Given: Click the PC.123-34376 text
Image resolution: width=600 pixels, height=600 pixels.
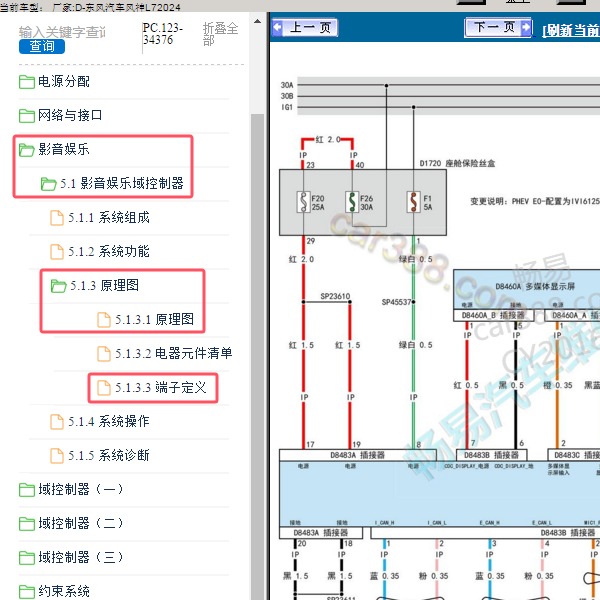Looking at the screenshot, I should 163,34.
